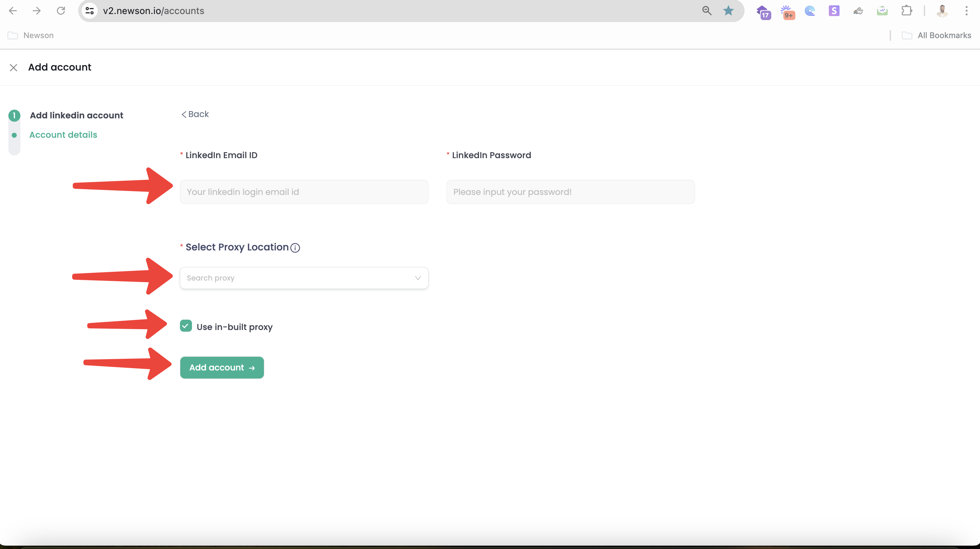The width and height of the screenshot is (980, 549).
Task: Reload the page with the refresh icon
Action: (x=61, y=11)
